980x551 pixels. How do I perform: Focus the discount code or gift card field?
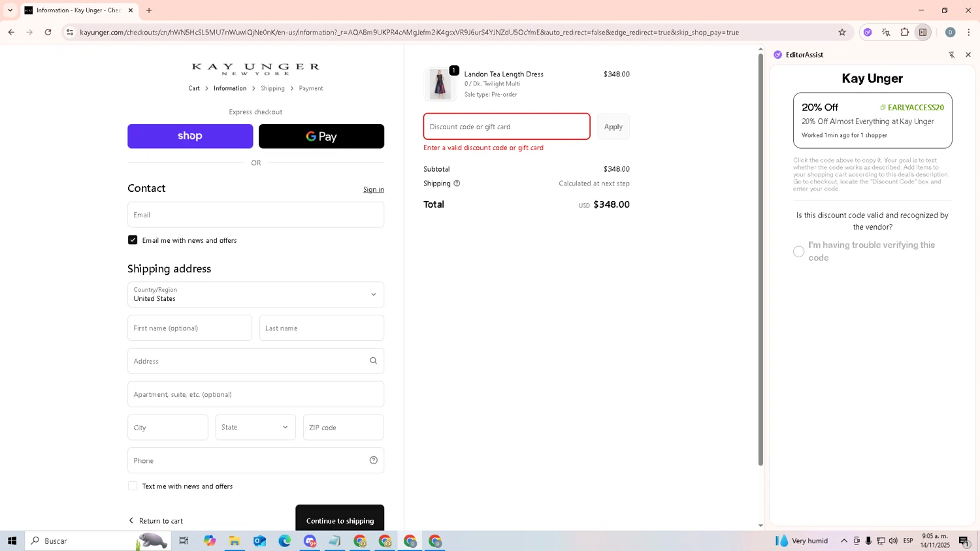(x=506, y=127)
